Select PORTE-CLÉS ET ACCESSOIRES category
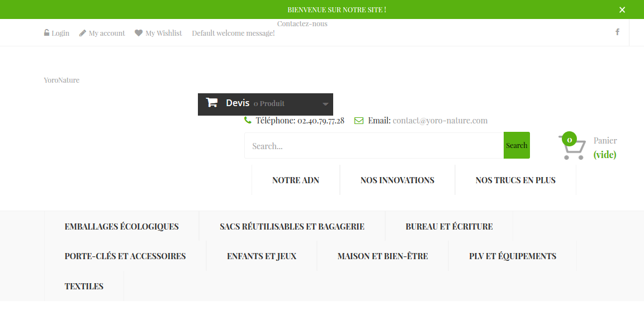 coord(125,256)
